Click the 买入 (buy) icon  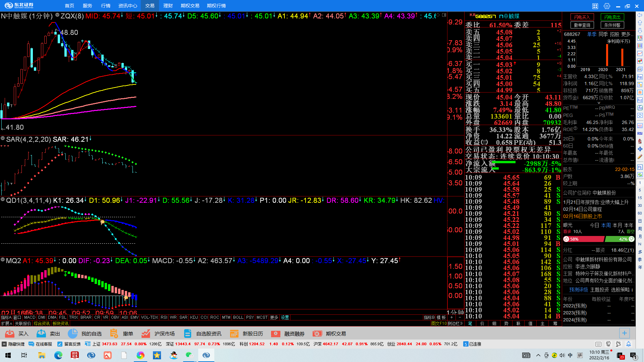click(x=10, y=334)
